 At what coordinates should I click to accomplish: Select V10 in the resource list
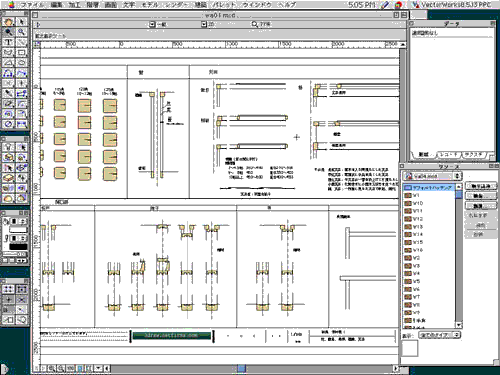pyautogui.click(x=429, y=203)
